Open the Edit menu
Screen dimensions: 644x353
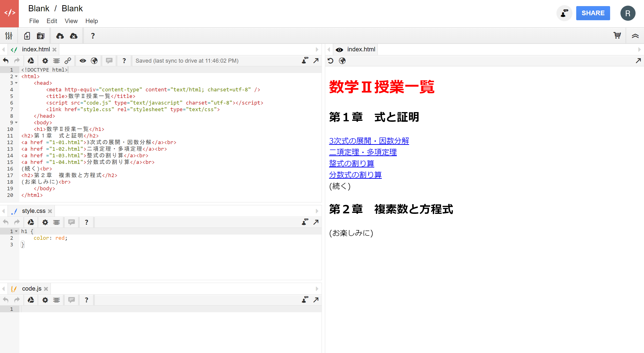tap(52, 21)
